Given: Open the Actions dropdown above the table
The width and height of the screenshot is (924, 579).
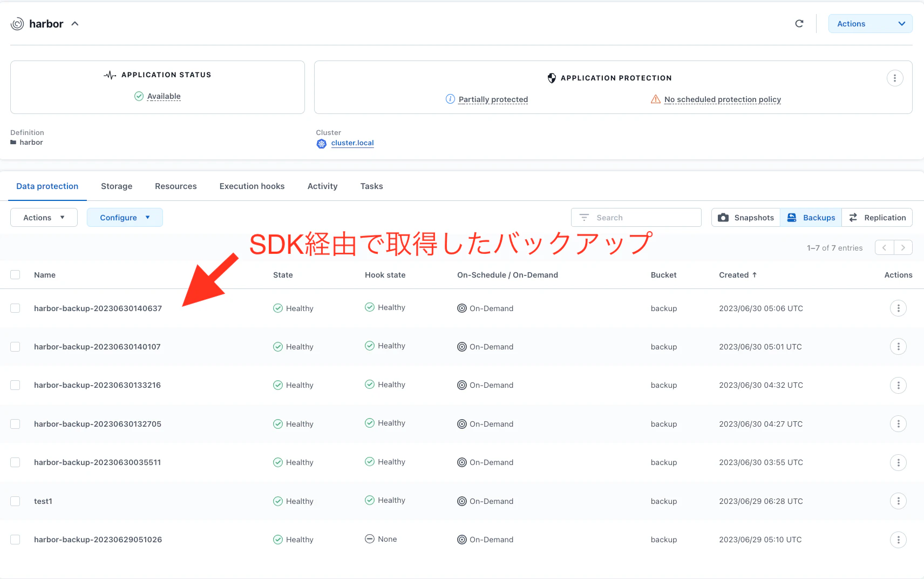Looking at the screenshot, I should point(44,218).
